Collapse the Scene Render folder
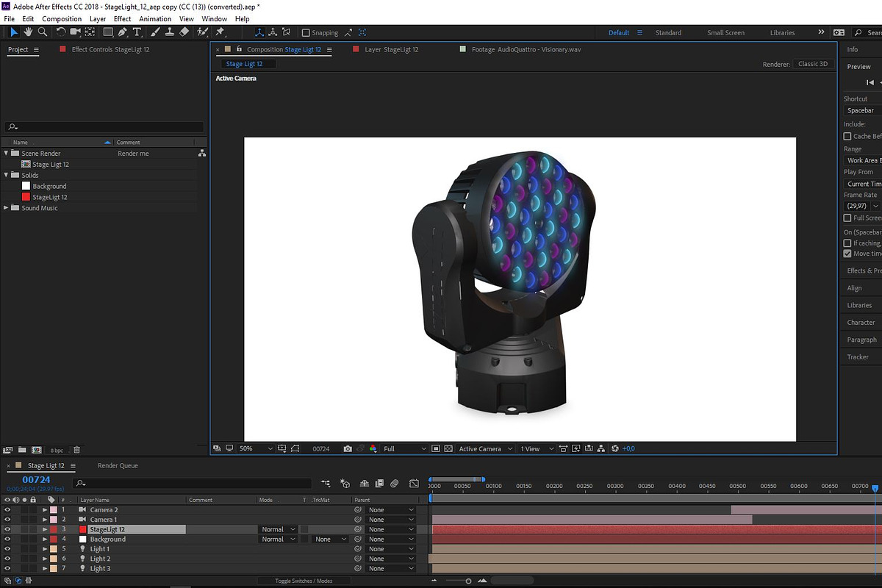 click(x=7, y=153)
